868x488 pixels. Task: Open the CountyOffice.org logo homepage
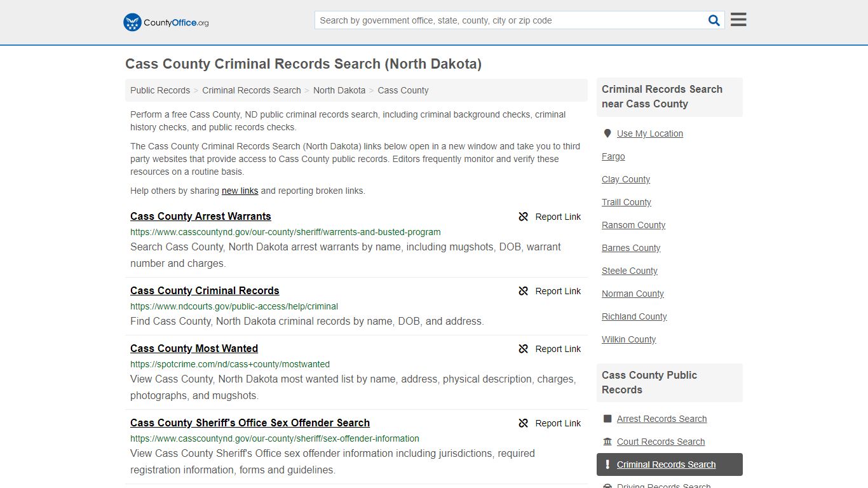pyautogui.click(x=166, y=22)
